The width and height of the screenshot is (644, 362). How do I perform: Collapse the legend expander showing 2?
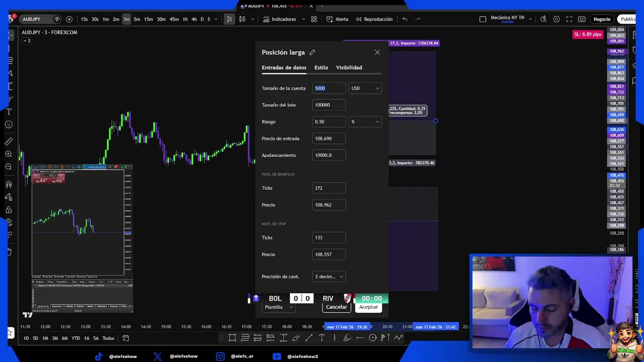[26, 41]
